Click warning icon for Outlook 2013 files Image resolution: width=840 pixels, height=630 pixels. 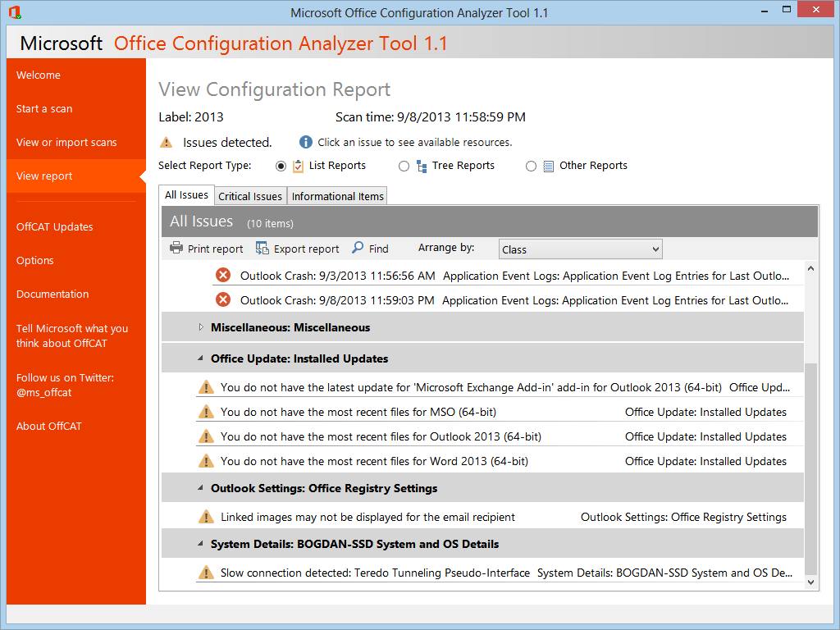206,436
